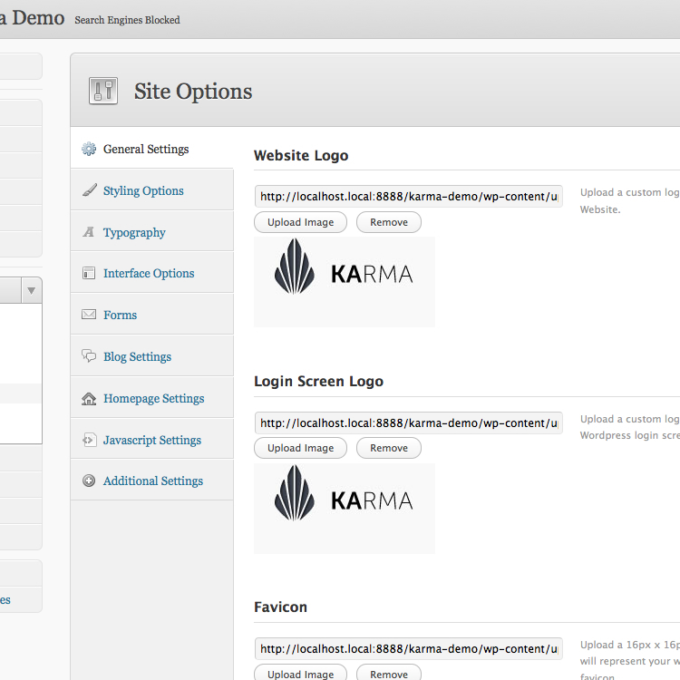Remove the Website Logo image

tap(388, 222)
